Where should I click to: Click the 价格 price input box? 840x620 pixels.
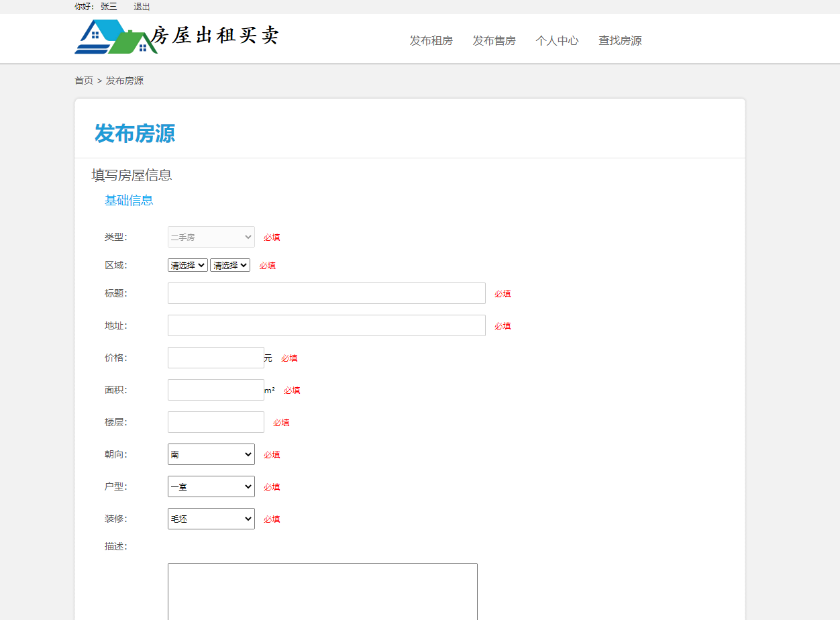(215, 357)
